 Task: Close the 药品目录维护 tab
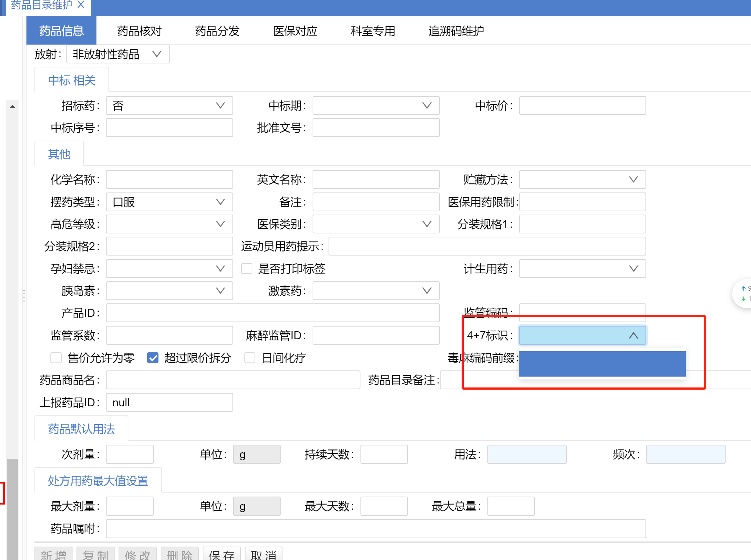81,5
